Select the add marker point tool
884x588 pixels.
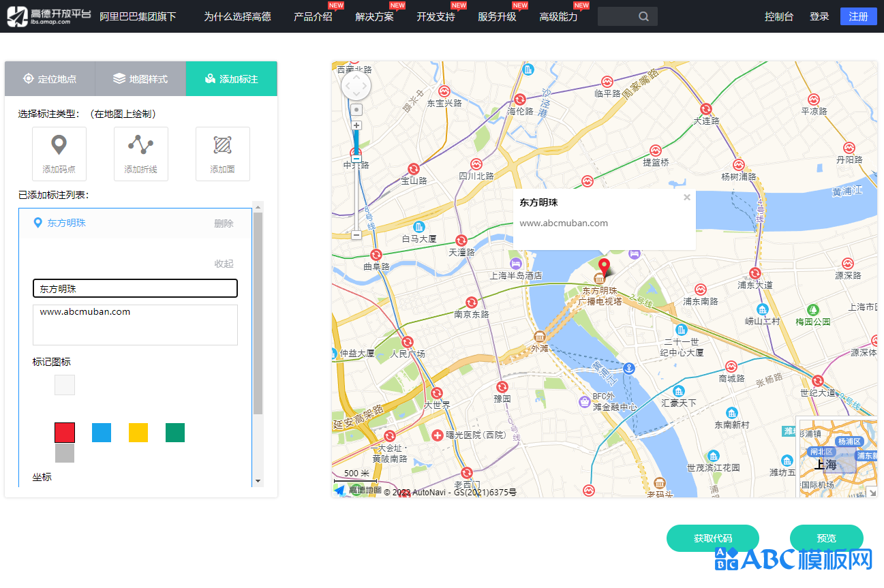click(x=59, y=154)
